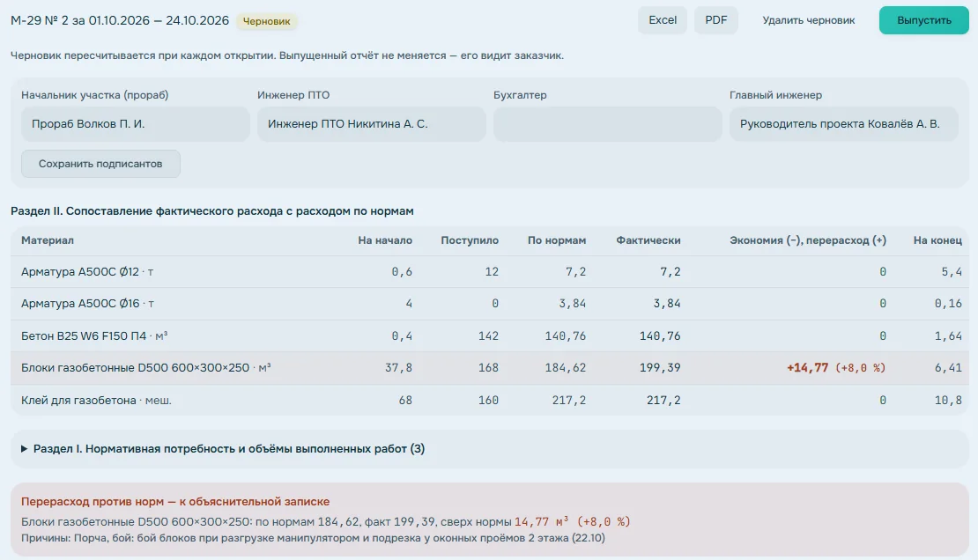Click the Инженер ПТО input field

click(x=371, y=124)
